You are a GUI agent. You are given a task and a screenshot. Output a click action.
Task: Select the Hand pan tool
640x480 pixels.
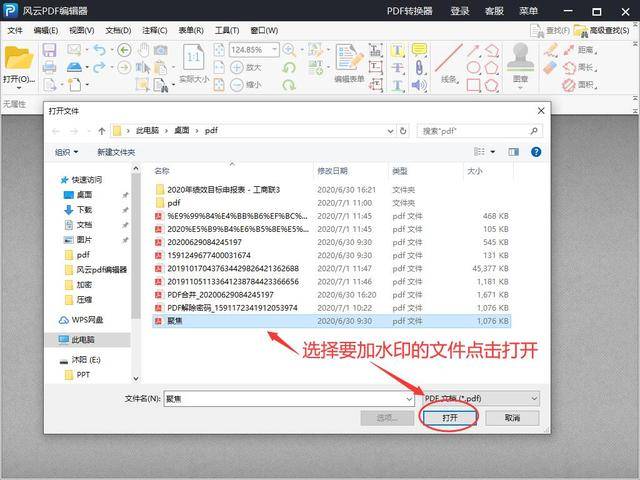[143, 50]
